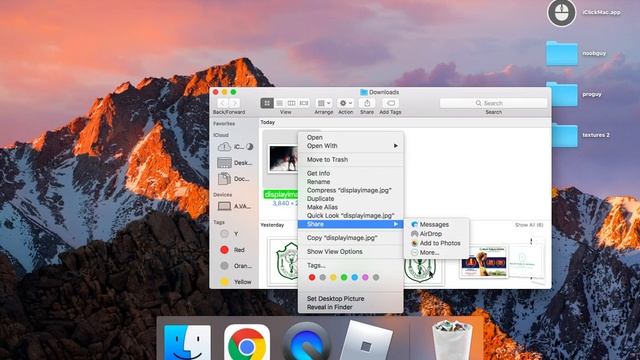
Task: Choose Rename in context menu
Action: 351,182
